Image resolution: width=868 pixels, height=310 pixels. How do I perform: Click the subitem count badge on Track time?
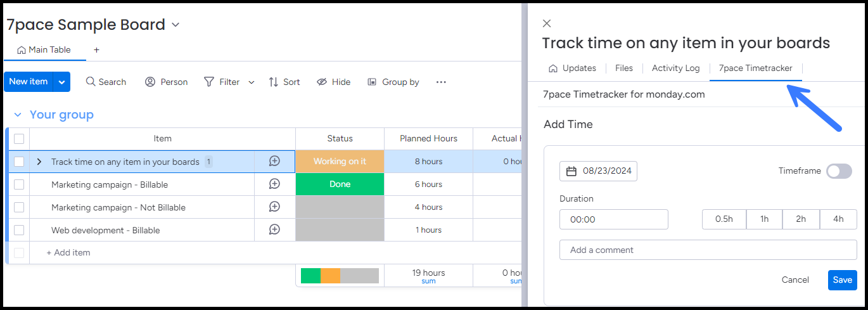[208, 162]
